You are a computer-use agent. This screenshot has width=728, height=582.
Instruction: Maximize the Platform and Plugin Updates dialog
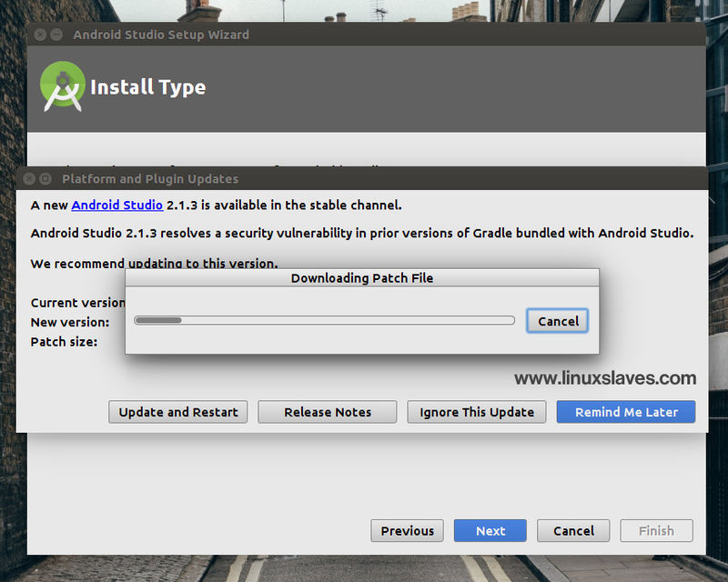[x=45, y=178]
